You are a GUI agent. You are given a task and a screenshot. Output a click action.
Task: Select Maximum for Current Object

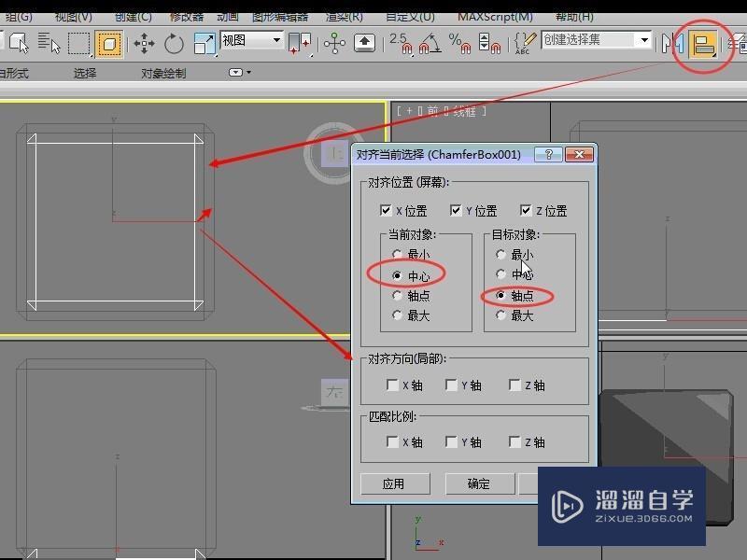pos(398,315)
